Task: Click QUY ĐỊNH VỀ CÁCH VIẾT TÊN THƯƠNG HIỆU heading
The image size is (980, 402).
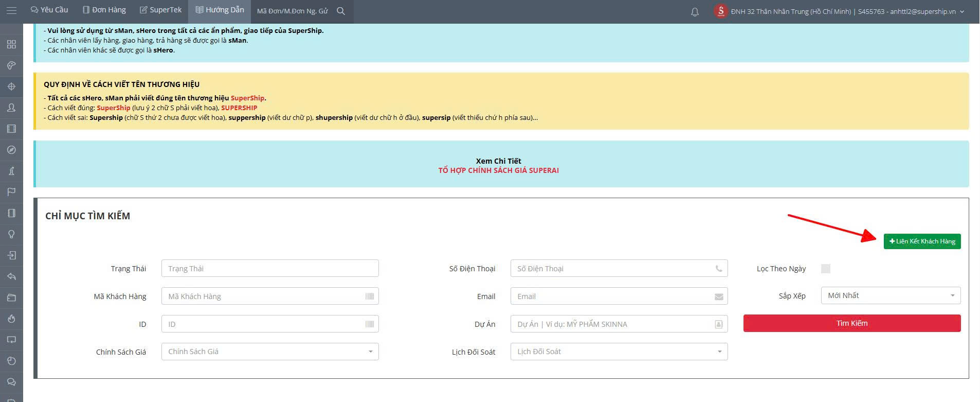Action: pyautogui.click(x=121, y=84)
